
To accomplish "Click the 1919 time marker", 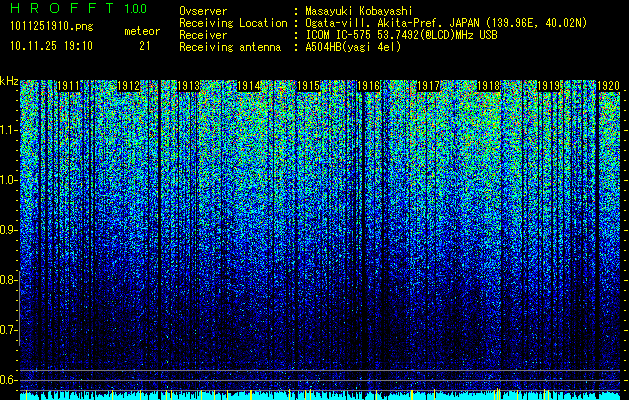I will tap(548, 86).
